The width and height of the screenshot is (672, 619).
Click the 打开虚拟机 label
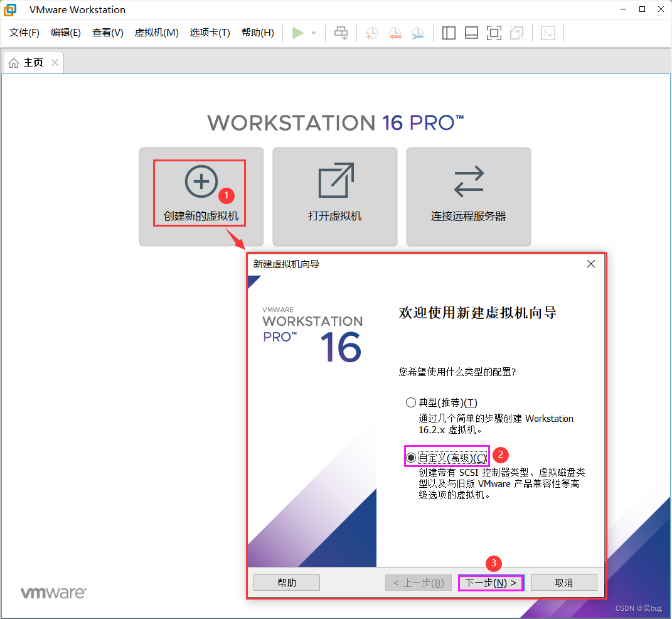(334, 216)
